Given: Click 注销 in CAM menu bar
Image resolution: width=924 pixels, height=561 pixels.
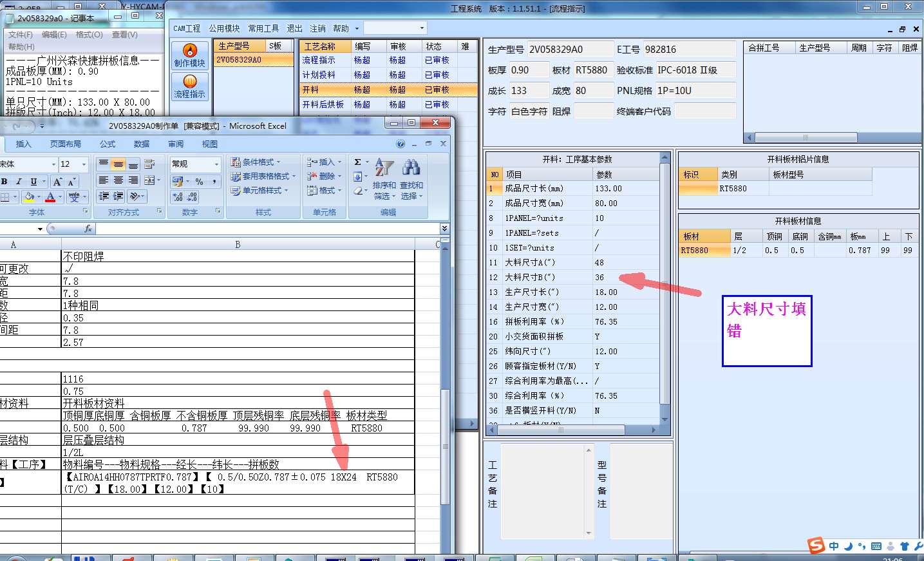Looking at the screenshot, I should click(318, 28).
